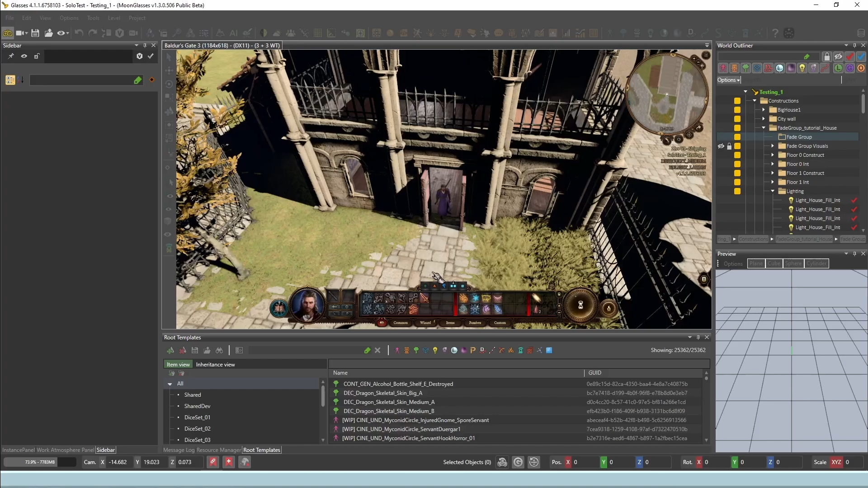Toggle the green check beside Light_House_Fill_Int
This screenshot has width=868, height=488.
[854, 200]
